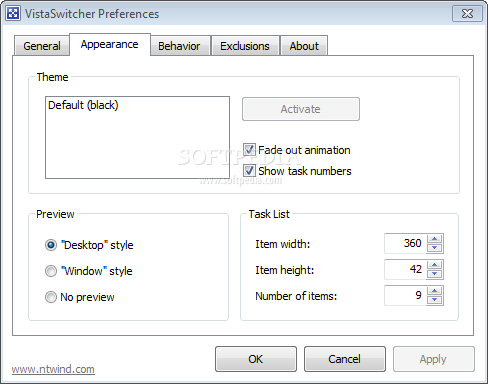This screenshot has width=488, height=384.
Task: Click the Number of items field
Action: pos(405,295)
